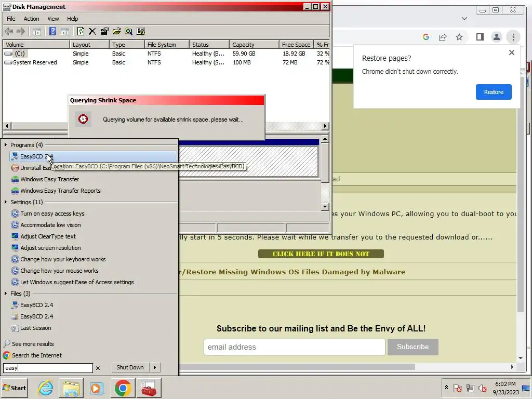Click the red toolbox taskbar icon
This screenshot has height=399, width=532.
[149, 388]
